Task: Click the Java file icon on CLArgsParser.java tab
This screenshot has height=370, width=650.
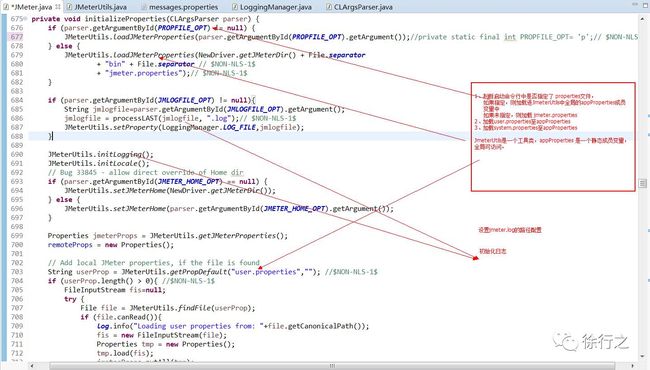Action: coord(329,7)
